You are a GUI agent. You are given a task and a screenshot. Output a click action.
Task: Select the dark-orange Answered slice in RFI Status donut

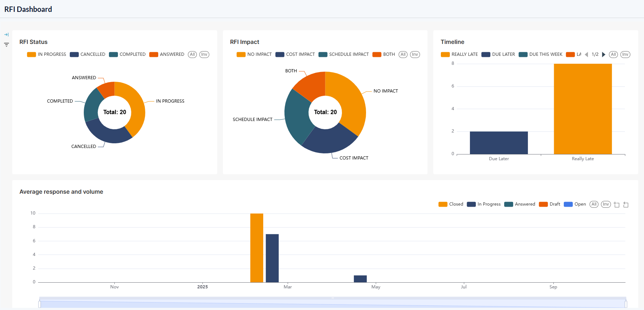[x=108, y=89]
